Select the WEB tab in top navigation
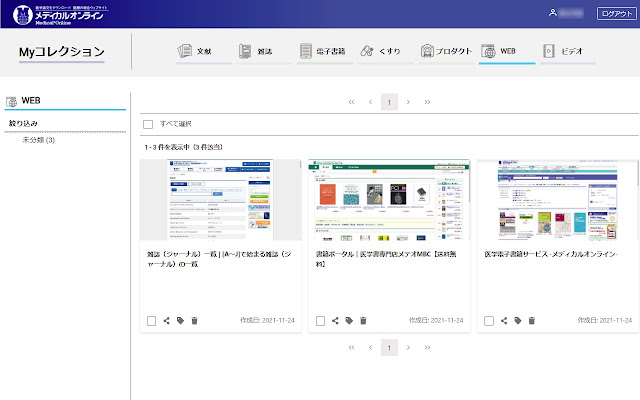The image size is (640, 400). click(x=507, y=51)
